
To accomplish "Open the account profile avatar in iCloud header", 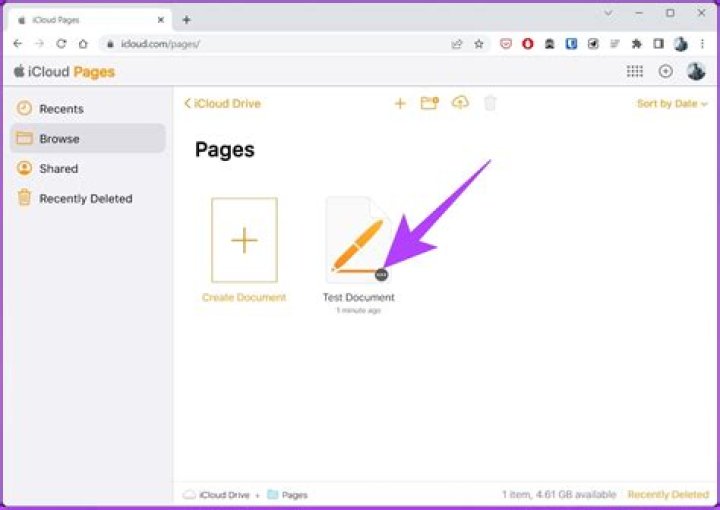I will (696, 72).
